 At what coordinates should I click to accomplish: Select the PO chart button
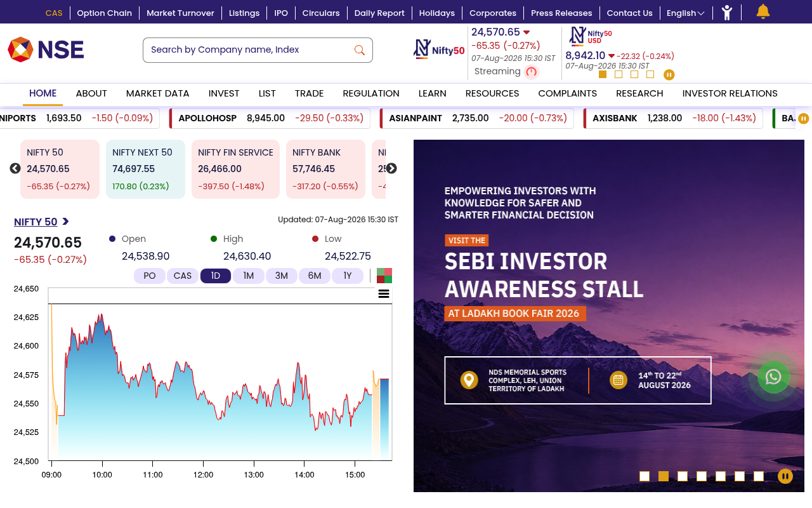[x=150, y=276]
